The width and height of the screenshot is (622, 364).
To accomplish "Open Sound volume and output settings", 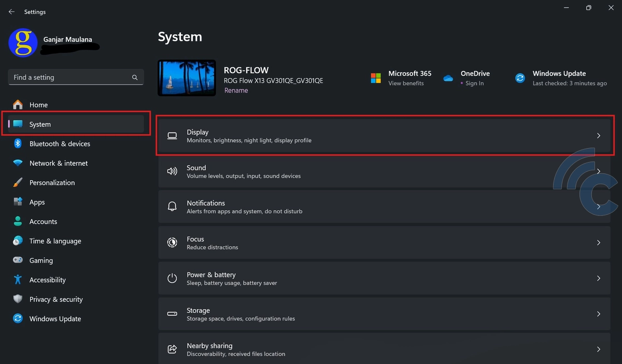I will coord(384,171).
